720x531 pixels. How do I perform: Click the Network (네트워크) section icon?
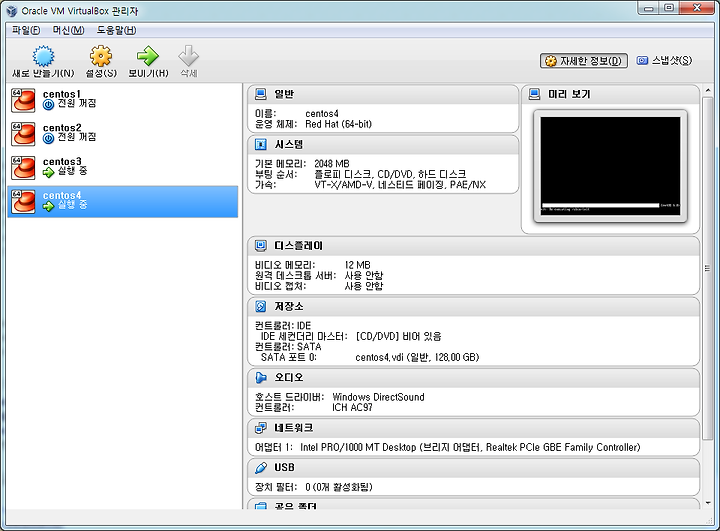coord(261,428)
